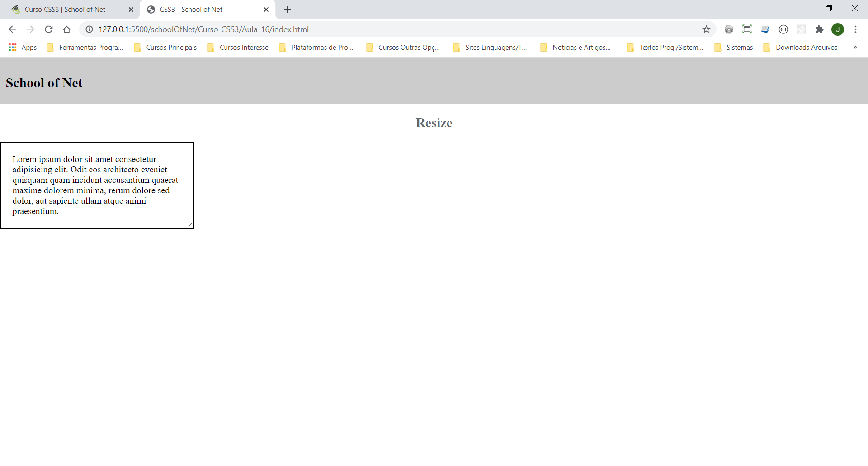Click the Resize heading text
This screenshot has height=466, width=868.
(434, 123)
